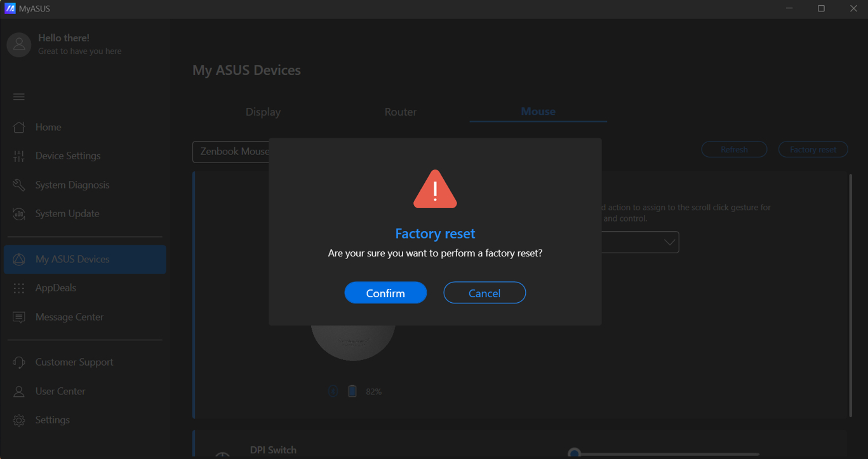
Task: Open the Message Center page
Action: [x=85, y=317]
